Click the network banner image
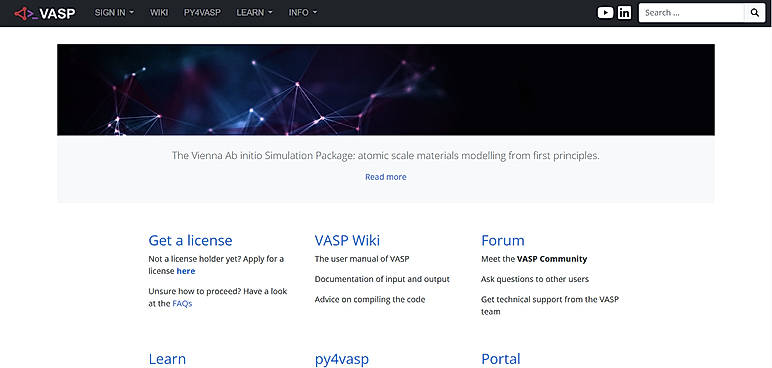The height and width of the screenshot is (368, 772). (x=386, y=90)
